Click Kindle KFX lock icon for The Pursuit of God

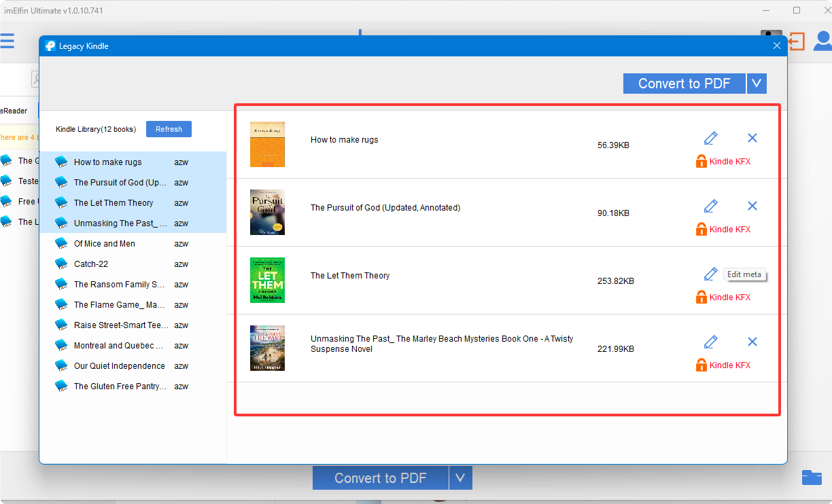pos(701,229)
